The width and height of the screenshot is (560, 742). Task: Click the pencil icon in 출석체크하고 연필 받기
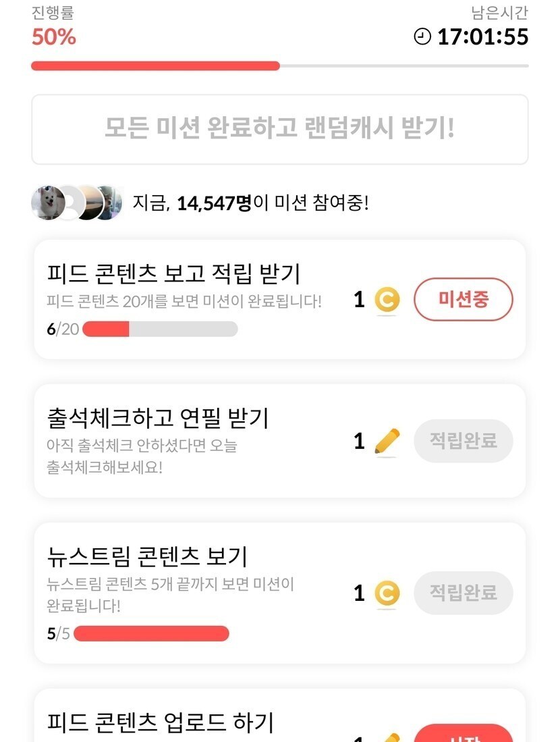point(387,442)
